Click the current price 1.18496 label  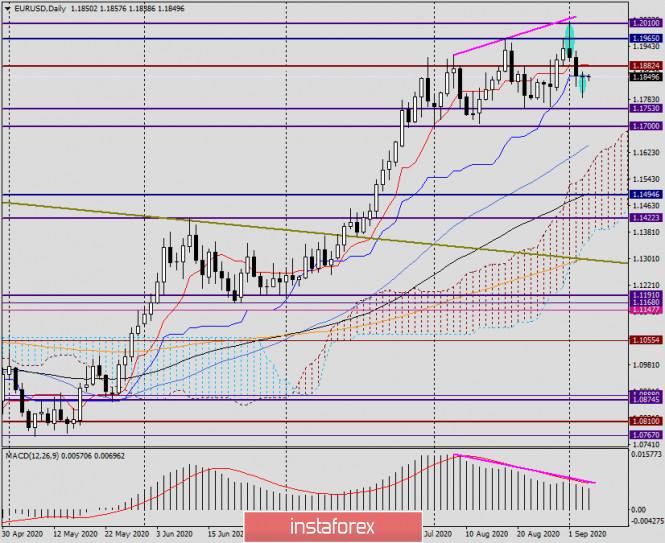click(x=645, y=77)
